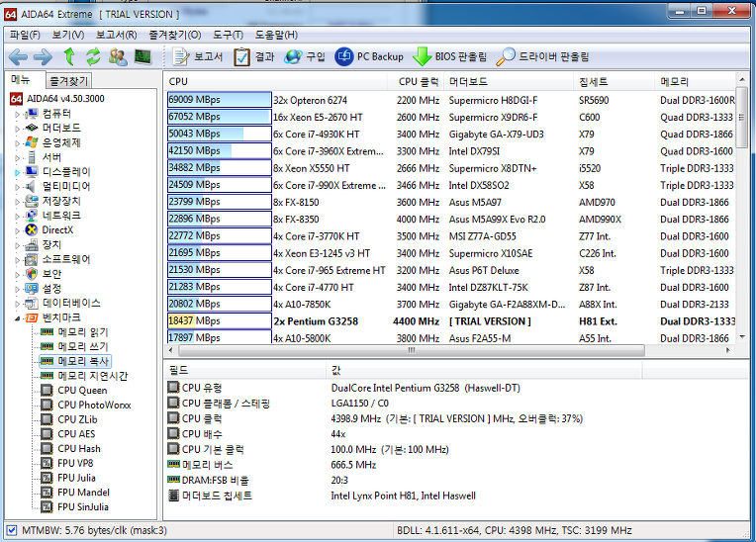Viewport: 756px width, 542px height.
Task: Select the 69009 MBps result bar
Action: coord(220,100)
